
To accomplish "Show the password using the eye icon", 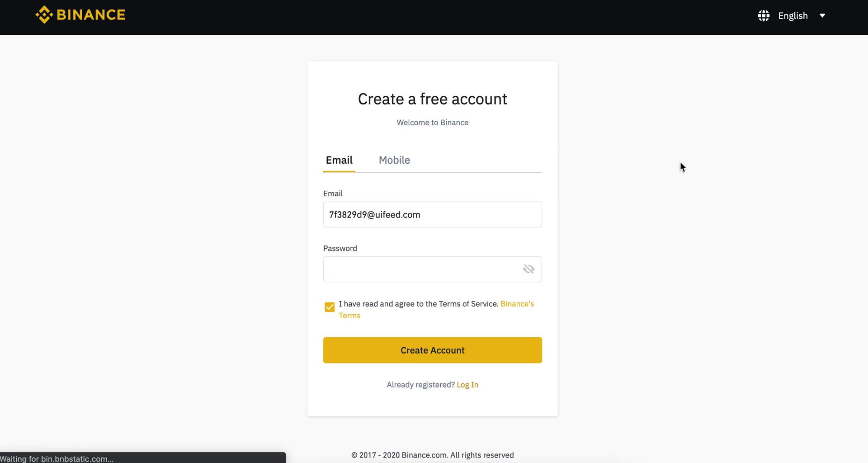I will [528, 269].
